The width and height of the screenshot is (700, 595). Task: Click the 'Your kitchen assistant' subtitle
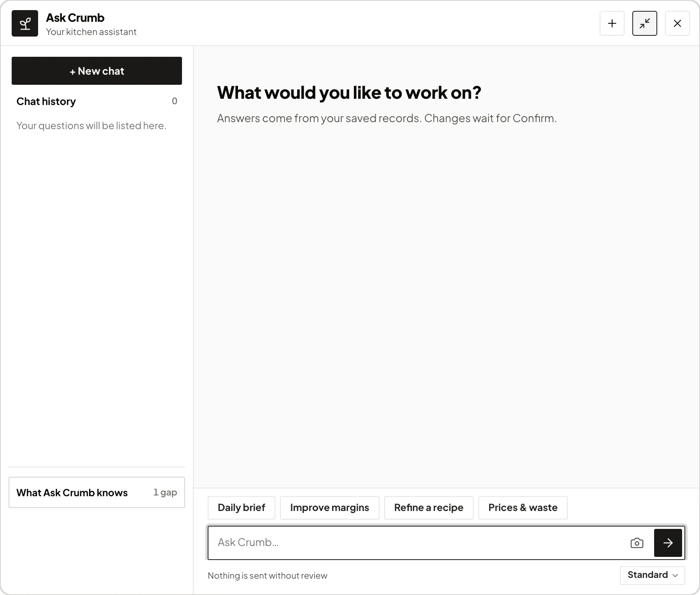[91, 32]
